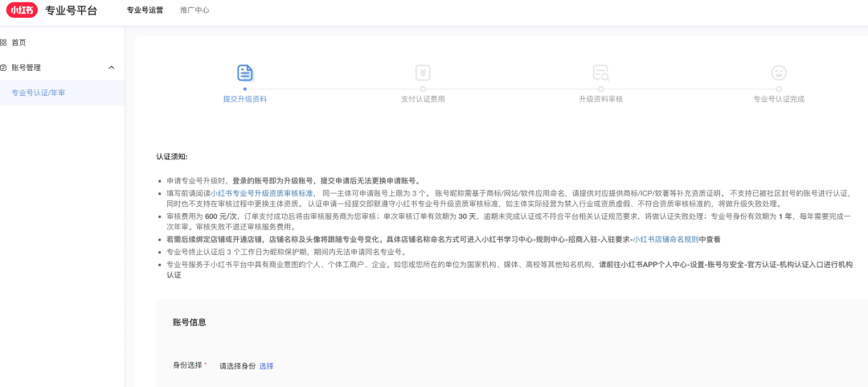The width and height of the screenshot is (868, 387).
Task: Select the 升级资料审核 step label
Action: coord(600,99)
